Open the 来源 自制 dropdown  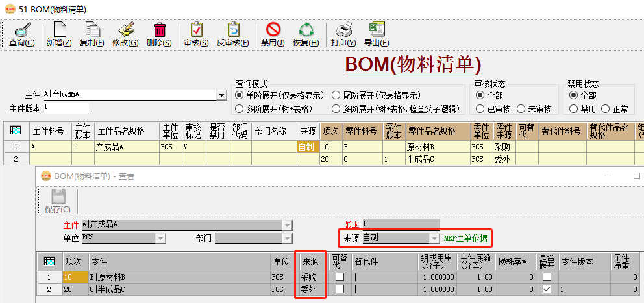click(434, 238)
